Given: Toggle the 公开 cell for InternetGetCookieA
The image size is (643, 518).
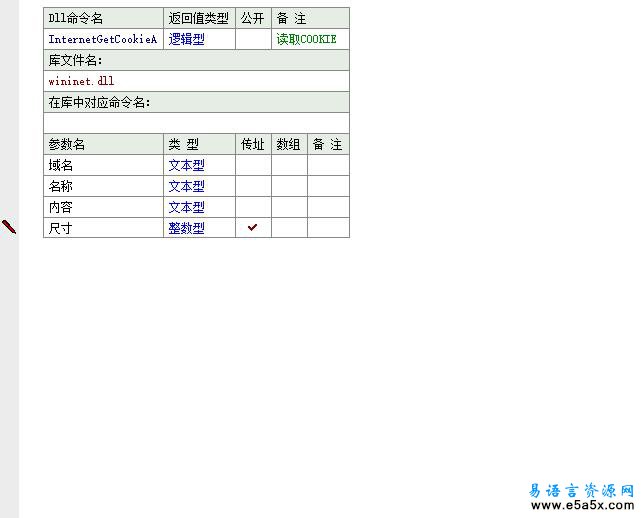Looking at the screenshot, I should pyautogui.click(x=253, y=40).
